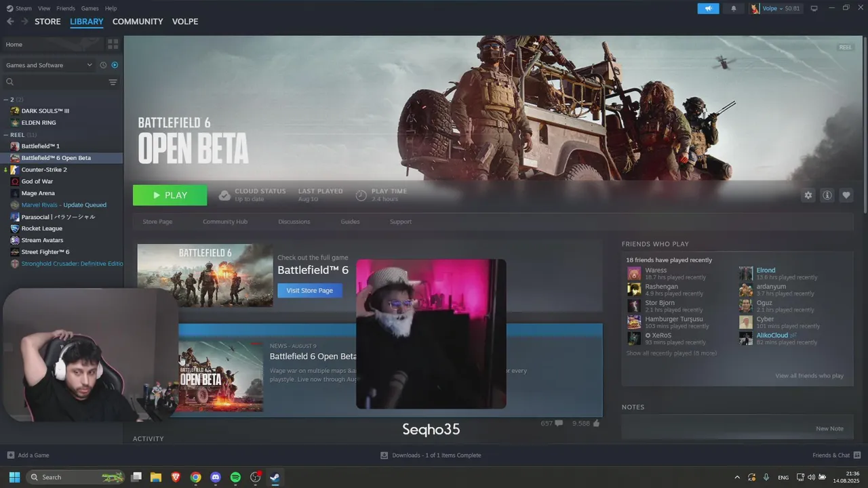Open the Help menu

click(x=111, y=8)
